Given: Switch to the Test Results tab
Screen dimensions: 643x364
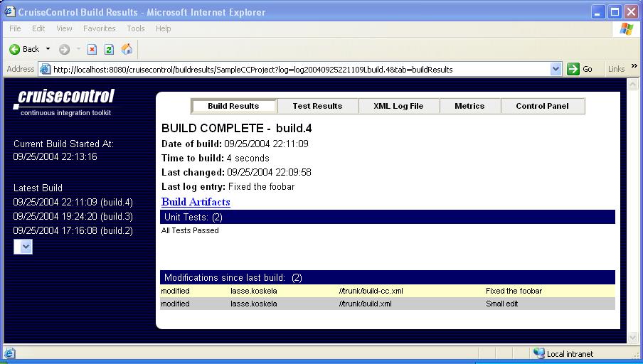Looking at the screenshot, I should 318,106.
